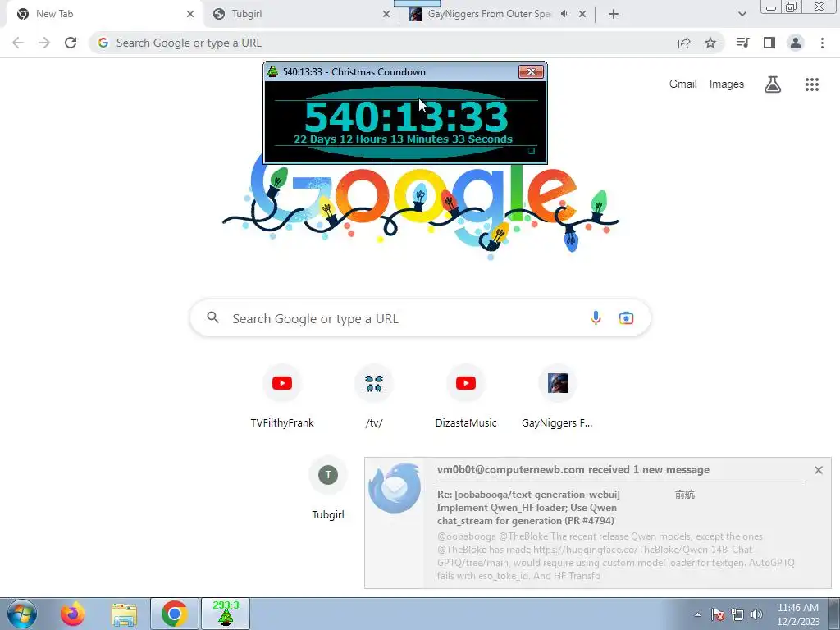Search by image with Google Lens
This screenshot has width=840, height=630.
coord(626,318)
